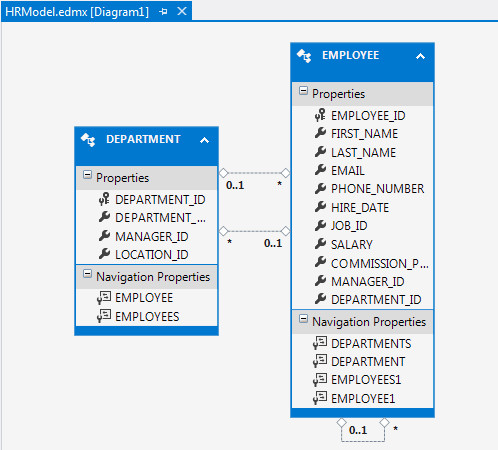The image size is (498, 450).
Task: Select the lower DEPARTMENT-EMPLOYEE association line
Action: coord(254,231)
